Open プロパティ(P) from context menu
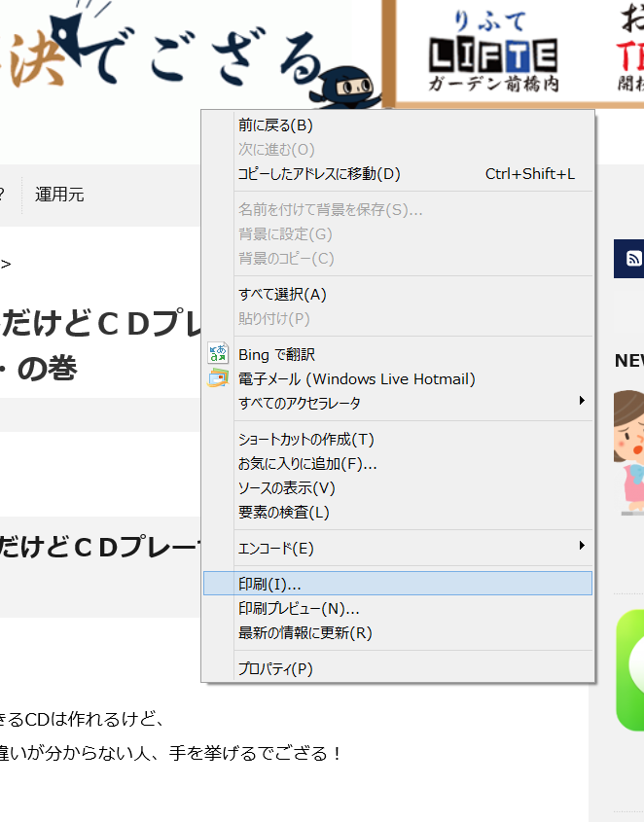Image resolution: width=644 pixels, height=822 pixels. point(398,668)
